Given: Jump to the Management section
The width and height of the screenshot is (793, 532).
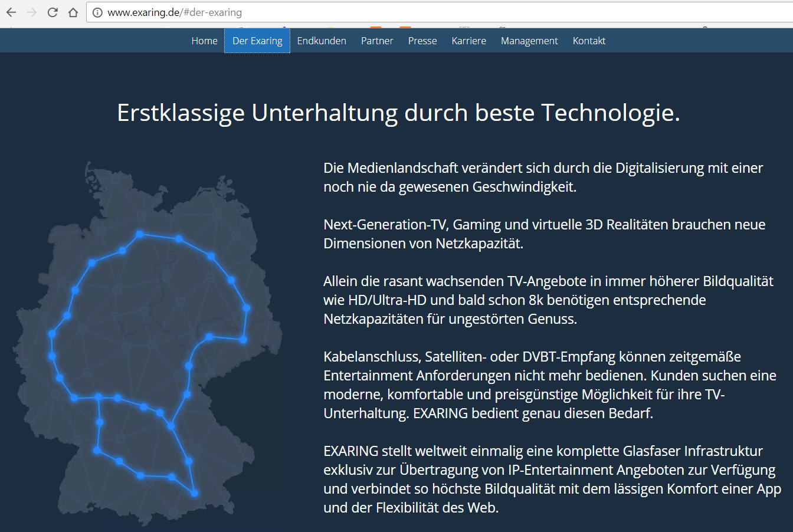Looking at the screenshot, I should [x=529, y=41].
